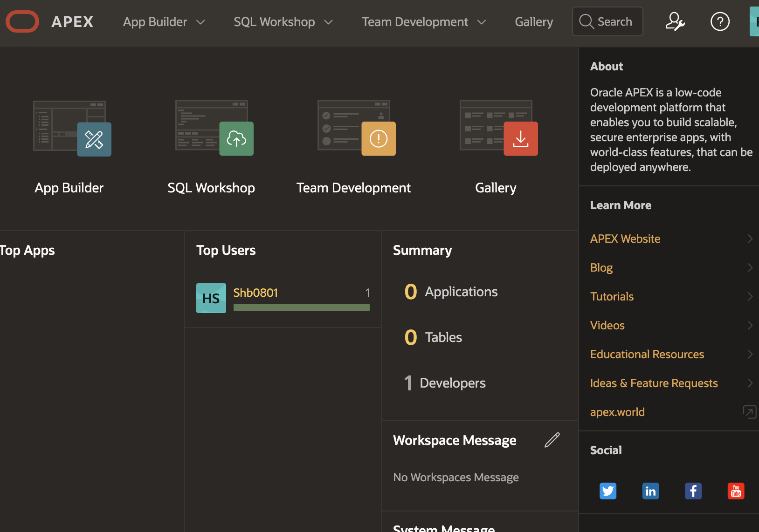Click the Shb0801 green activity bar

pos(302,307)
